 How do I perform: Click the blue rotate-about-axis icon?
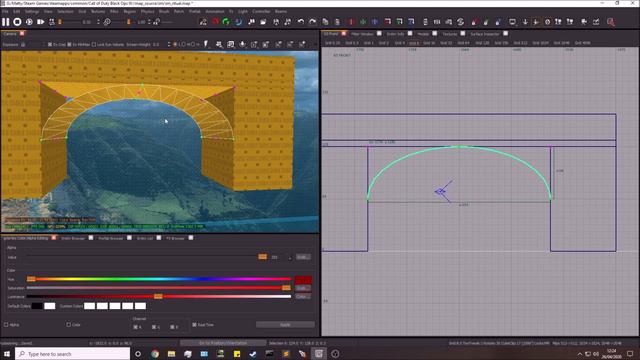tap(411, 22)
